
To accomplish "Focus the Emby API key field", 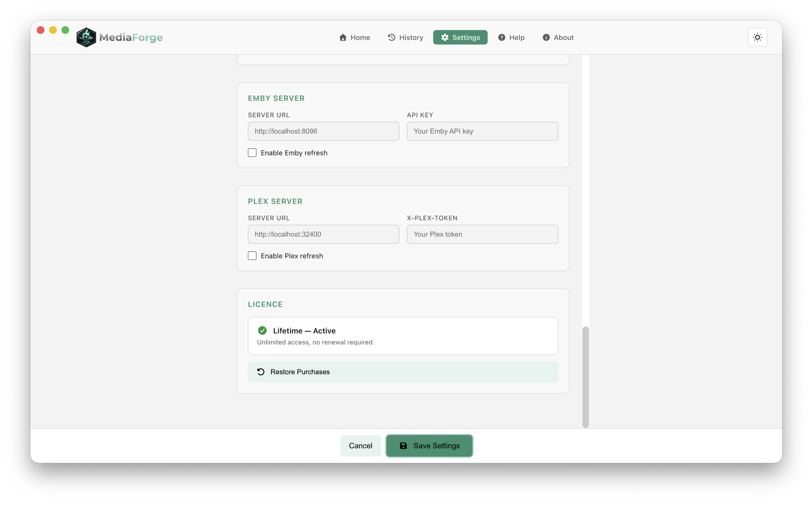I will (482, 131).
